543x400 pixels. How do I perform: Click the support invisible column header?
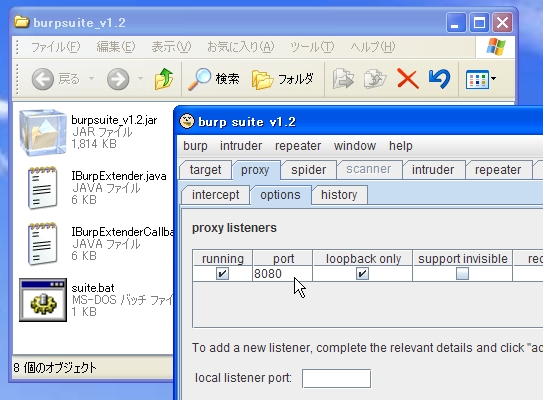pyautogui.click(x=462, y=258)
